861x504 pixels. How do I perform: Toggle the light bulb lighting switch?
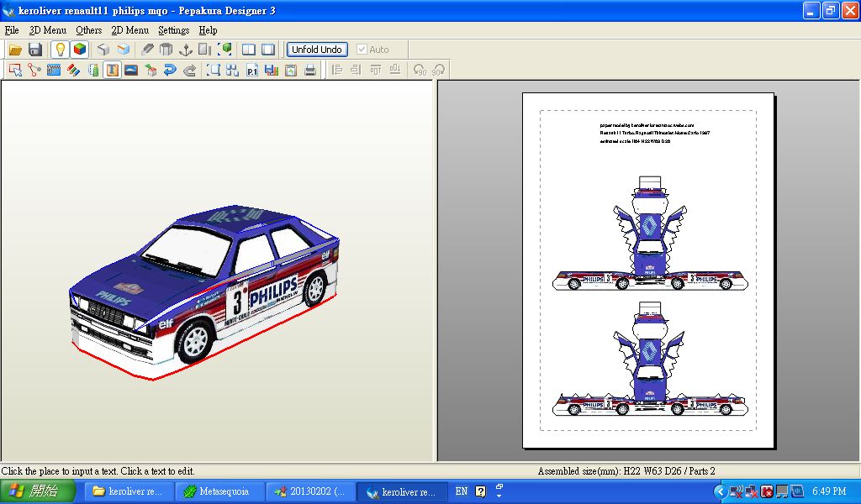[x=60, y=50]
